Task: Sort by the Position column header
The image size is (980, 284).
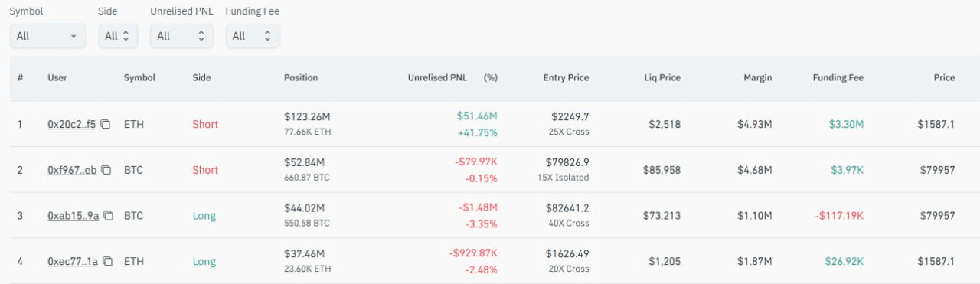Action: [x=301, y=77]
